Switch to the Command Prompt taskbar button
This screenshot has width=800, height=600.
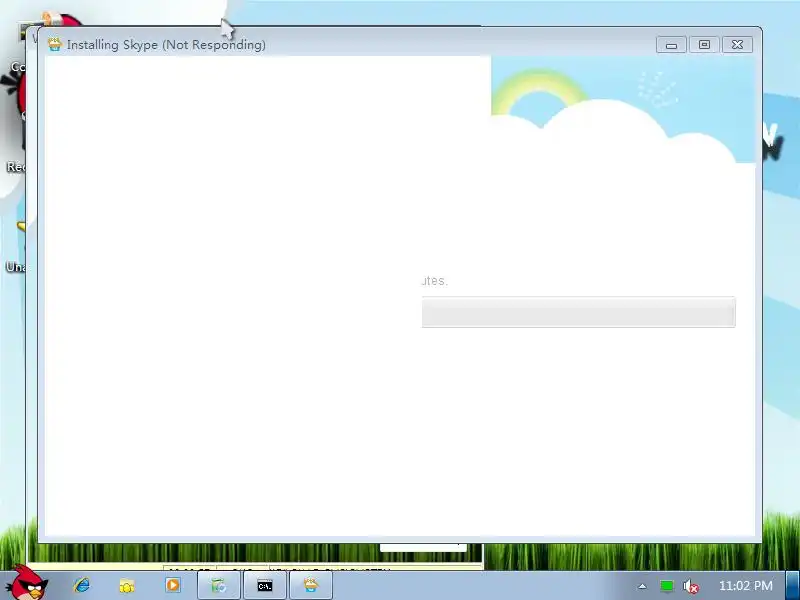pos(265,586)
